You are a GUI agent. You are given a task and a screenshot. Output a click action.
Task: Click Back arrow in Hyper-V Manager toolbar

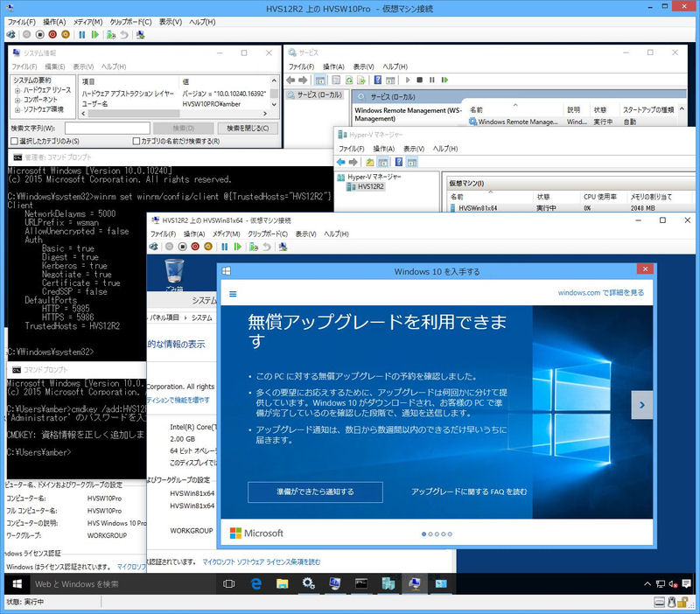tap(341, 162)
